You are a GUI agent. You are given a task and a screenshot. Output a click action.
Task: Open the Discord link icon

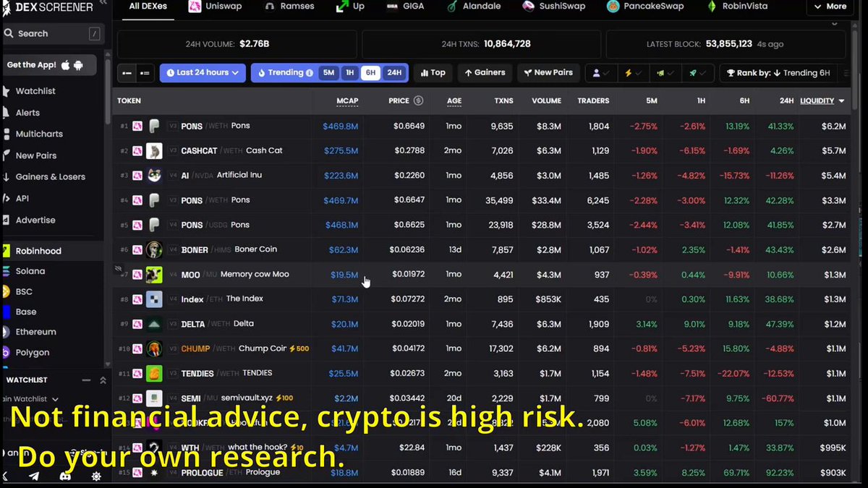click(x=66, y=476)
